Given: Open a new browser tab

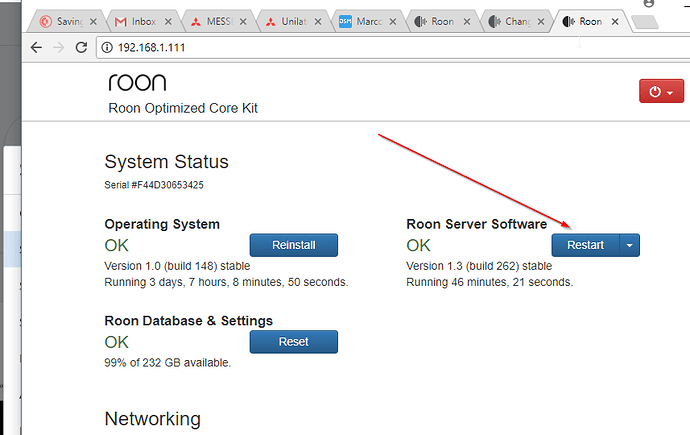Looking at the screenshot, I should tap(645, 22).
